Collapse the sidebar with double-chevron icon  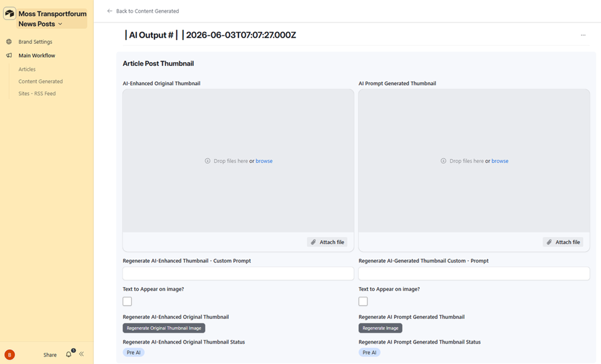tap(81, 354)
